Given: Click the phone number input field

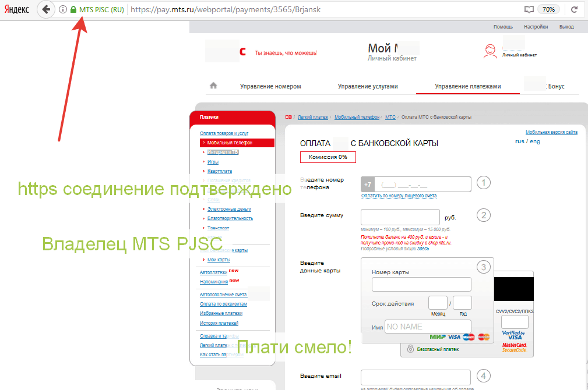Looking at the screenshot, I should 422,184.
